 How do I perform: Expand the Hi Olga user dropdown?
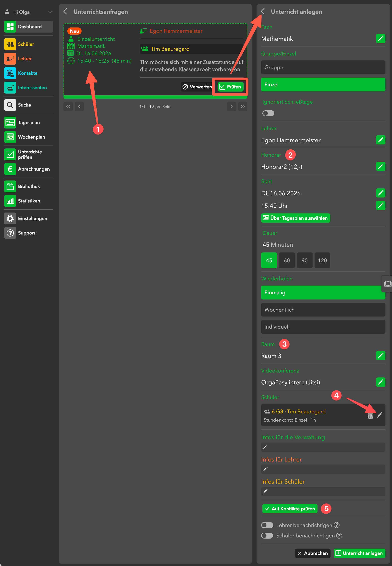click(x=50, y=12)
